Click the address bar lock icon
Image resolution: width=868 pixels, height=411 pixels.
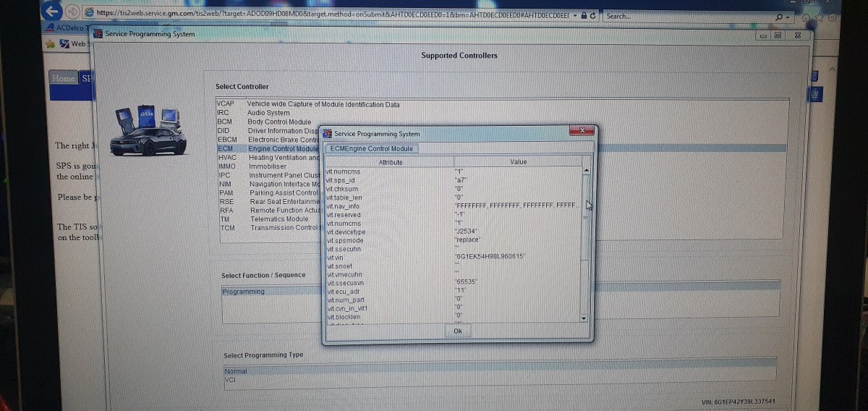click(x=584, y=14)
